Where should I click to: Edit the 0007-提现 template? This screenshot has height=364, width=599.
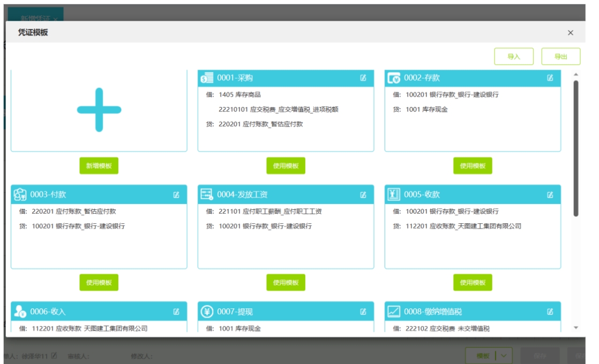click(x=363, y=312)
